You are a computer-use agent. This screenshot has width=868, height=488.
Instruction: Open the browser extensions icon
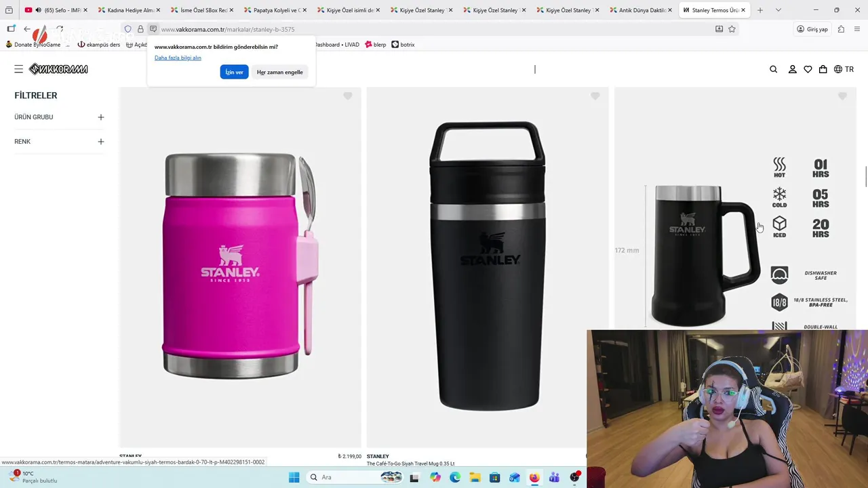point(841,29)
